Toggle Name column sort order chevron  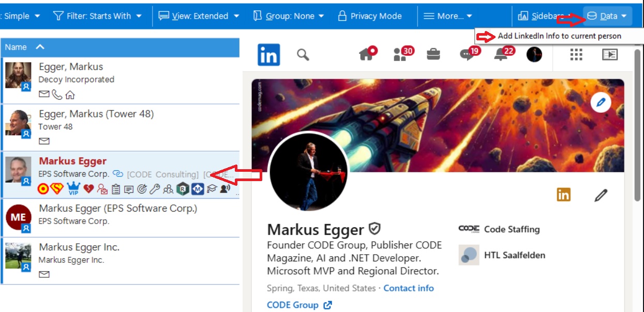click(40, 47)
